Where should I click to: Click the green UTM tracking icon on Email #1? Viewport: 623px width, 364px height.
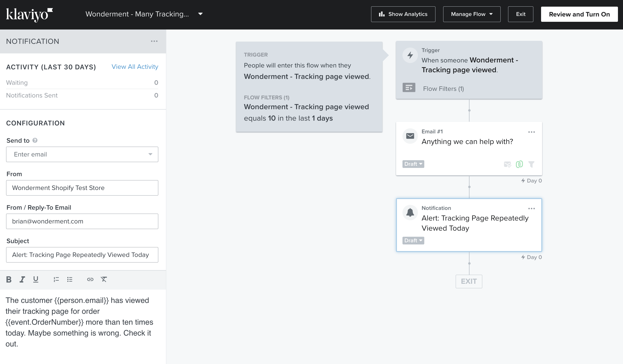(x=519, y=164)
